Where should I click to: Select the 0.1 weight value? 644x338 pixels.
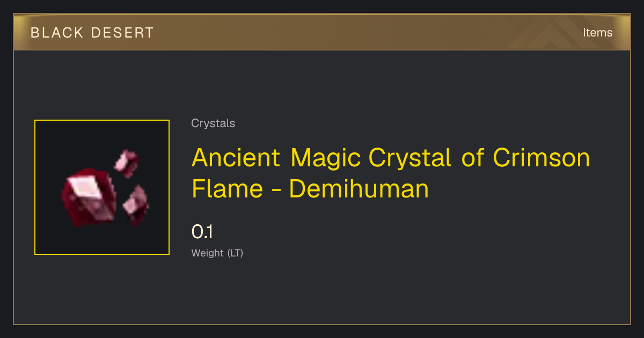click(x=202, y=232)
